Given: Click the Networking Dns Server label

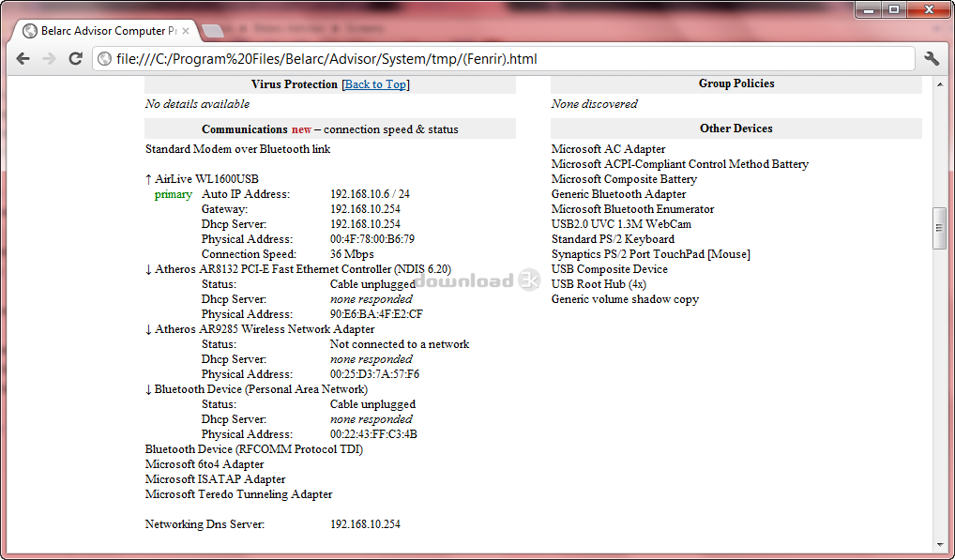Looking at the screenshot, I should pos(205,524).
